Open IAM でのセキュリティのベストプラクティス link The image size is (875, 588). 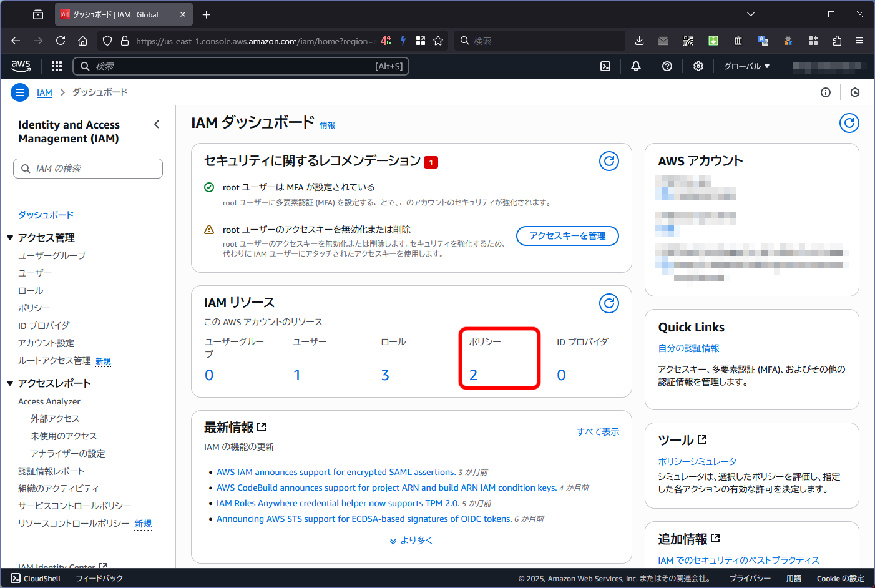(738, 561)
